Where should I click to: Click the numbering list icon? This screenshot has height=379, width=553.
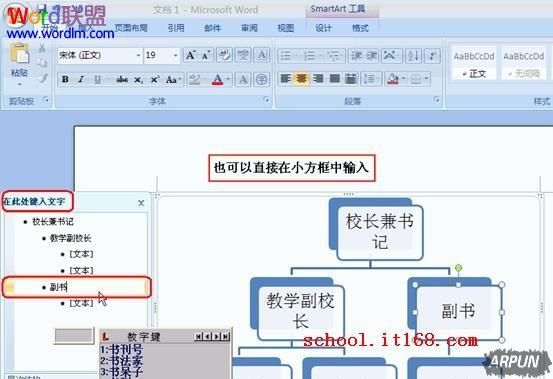click(x=309, y=56)
